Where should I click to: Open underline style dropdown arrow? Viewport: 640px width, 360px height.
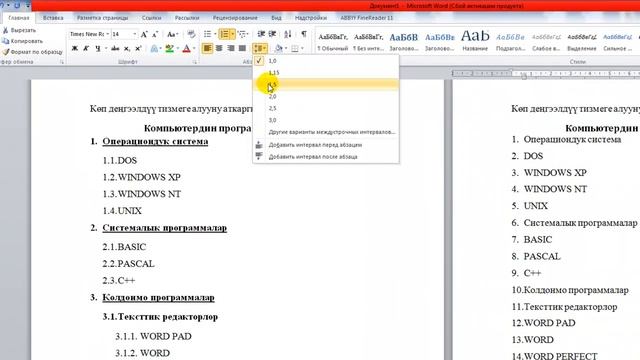[x=106, y=49]
